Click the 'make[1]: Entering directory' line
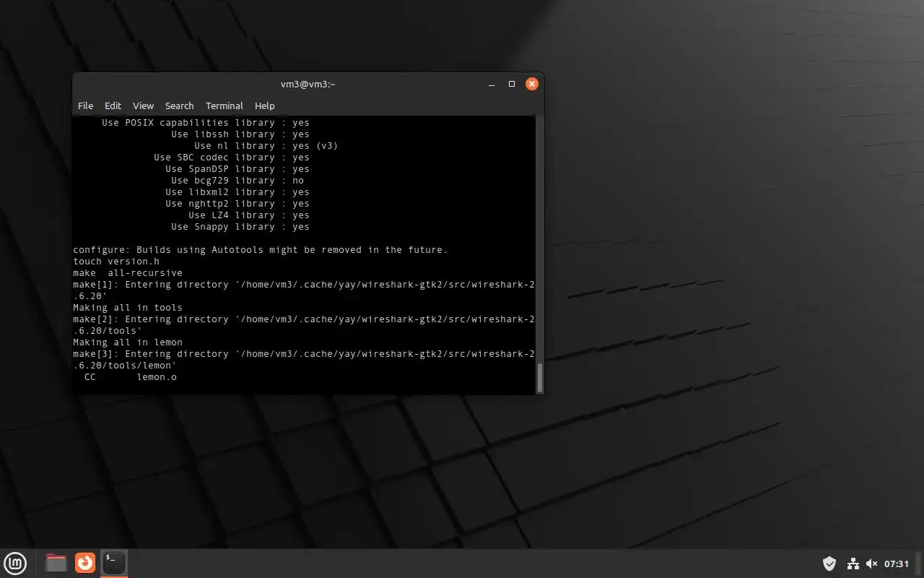924x578 pixels. click(x=304, y=290)
